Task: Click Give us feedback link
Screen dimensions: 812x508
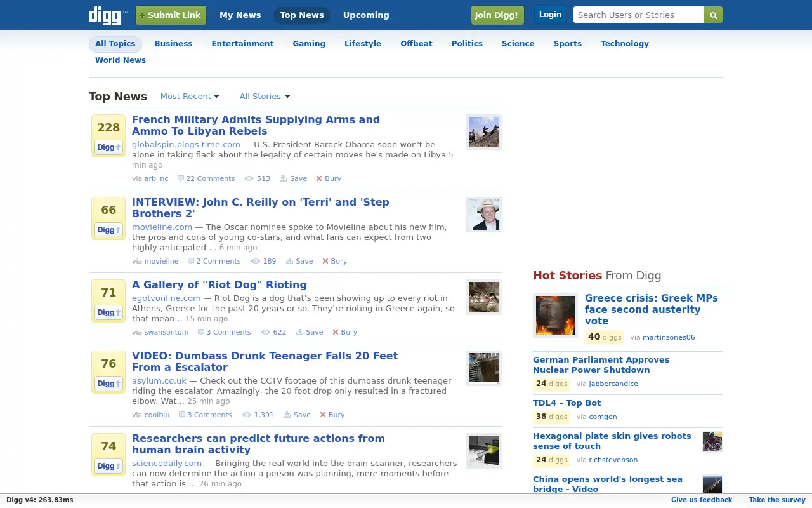Action: [x=702, y=500]
